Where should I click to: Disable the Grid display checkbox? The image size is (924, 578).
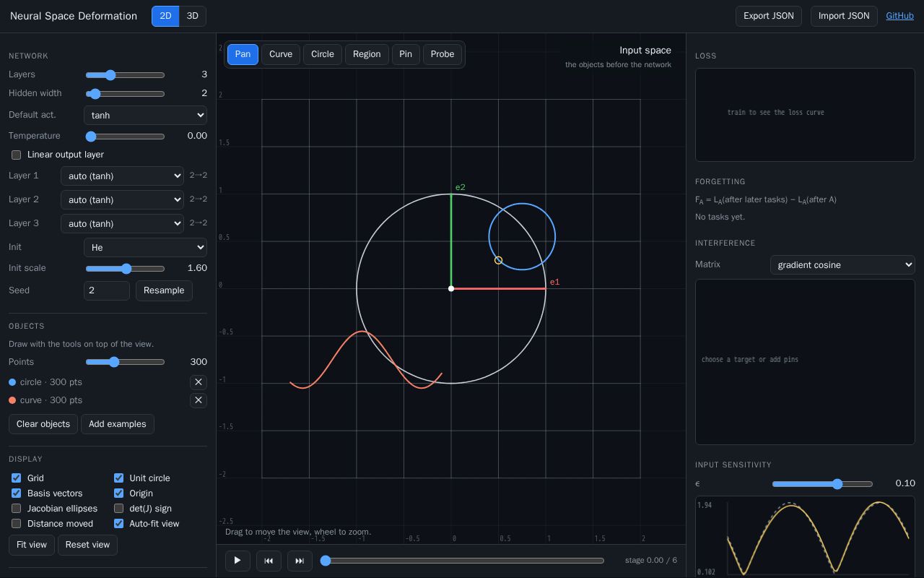(x=16, y=478)
